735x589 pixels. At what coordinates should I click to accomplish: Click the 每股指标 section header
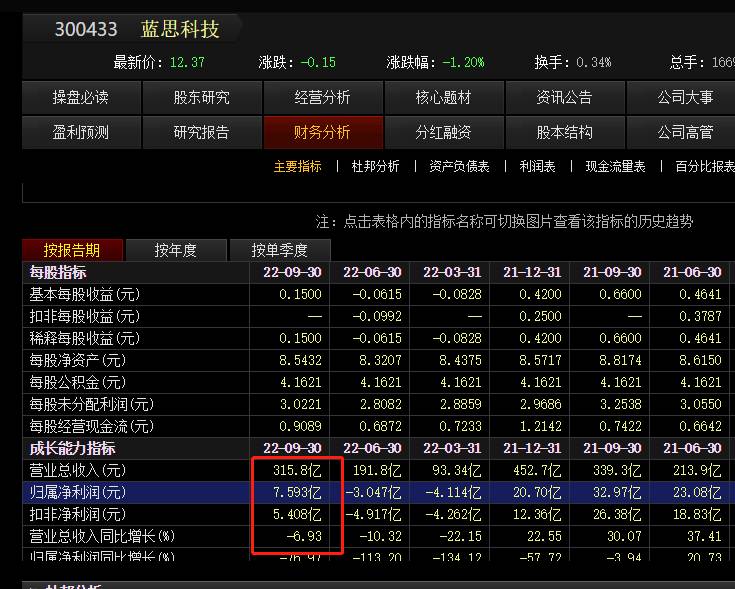[x=58, y=273]
